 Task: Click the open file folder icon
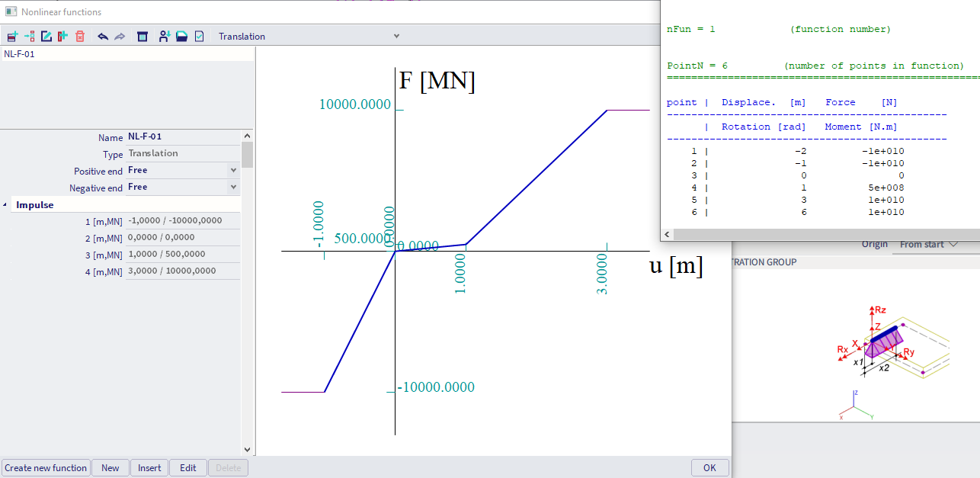point(181,37)
